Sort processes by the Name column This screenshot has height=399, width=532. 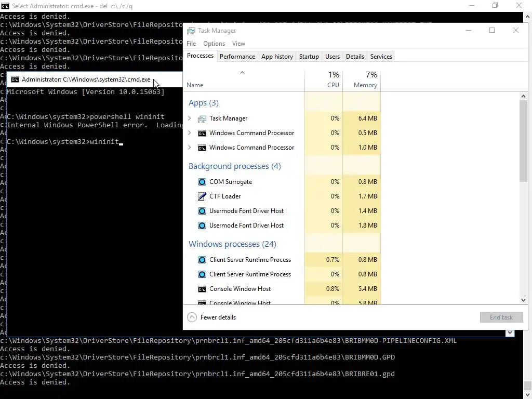click(x=244, y=79)
